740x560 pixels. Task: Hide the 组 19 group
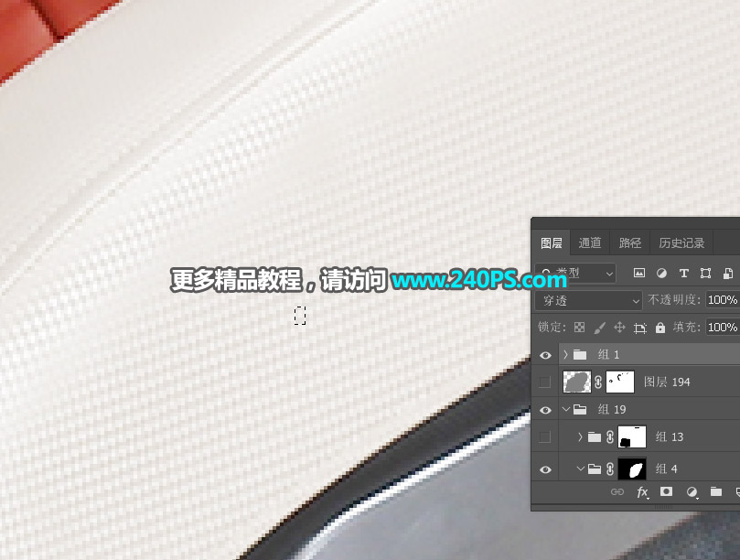pyautogui.click(x=545, y=410)
